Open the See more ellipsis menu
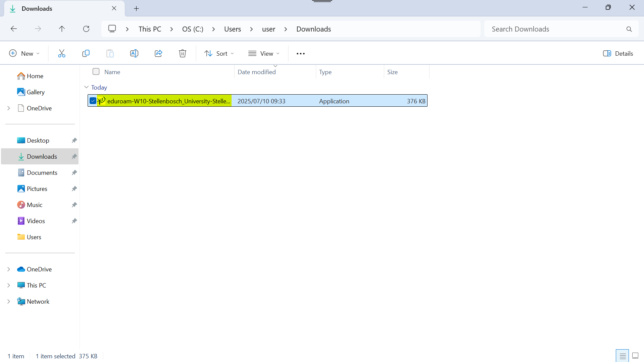 301,54
